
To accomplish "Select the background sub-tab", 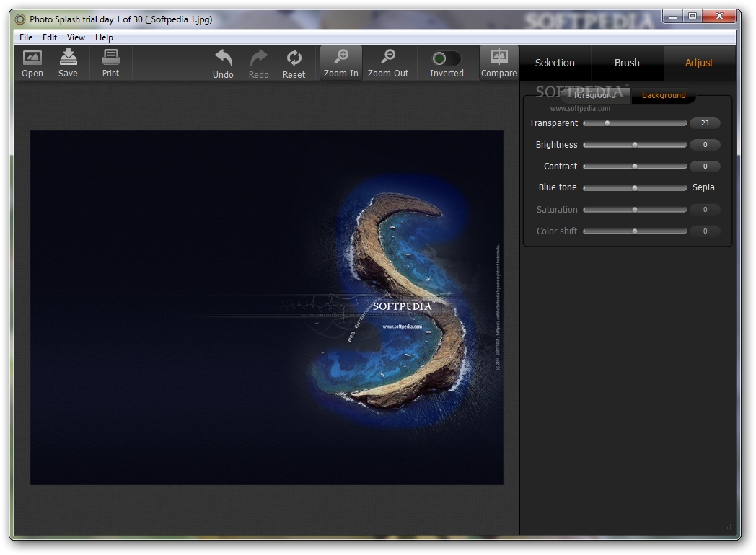I will pos(664,95).
